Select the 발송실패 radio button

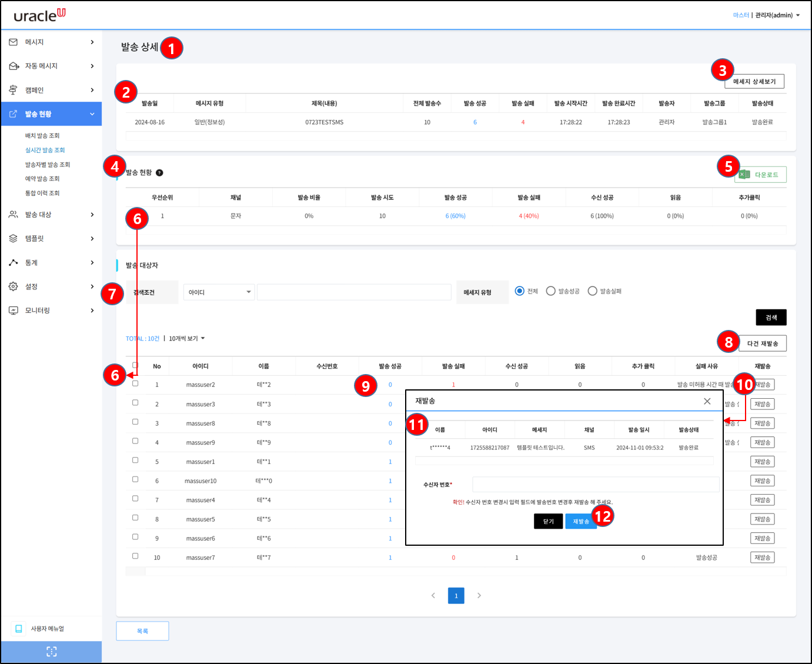593,291
